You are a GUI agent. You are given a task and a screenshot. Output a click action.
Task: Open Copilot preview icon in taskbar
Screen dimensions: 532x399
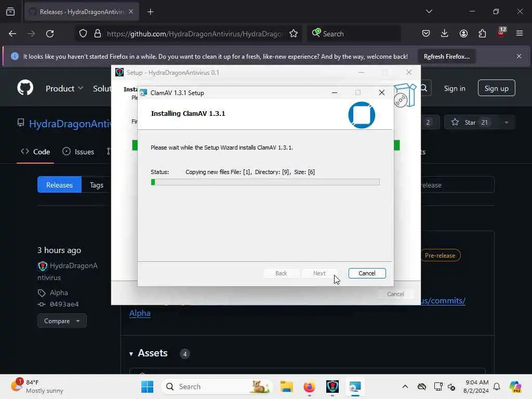(x=515, y=387)
